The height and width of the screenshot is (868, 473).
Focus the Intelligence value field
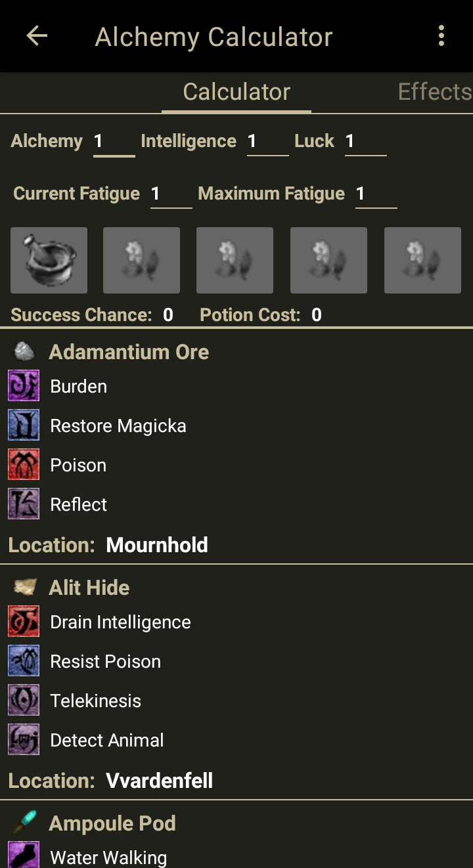[267, 142]
